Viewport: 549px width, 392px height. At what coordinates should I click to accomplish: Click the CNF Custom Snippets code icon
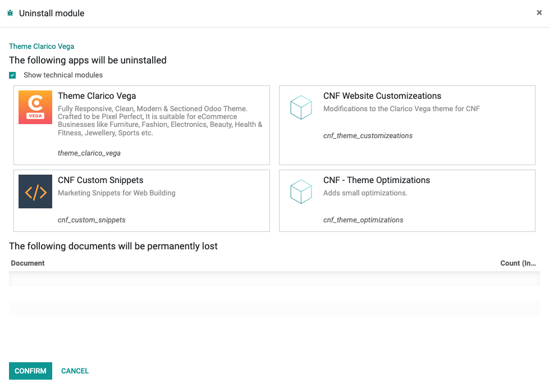click(x=35, y=192)
